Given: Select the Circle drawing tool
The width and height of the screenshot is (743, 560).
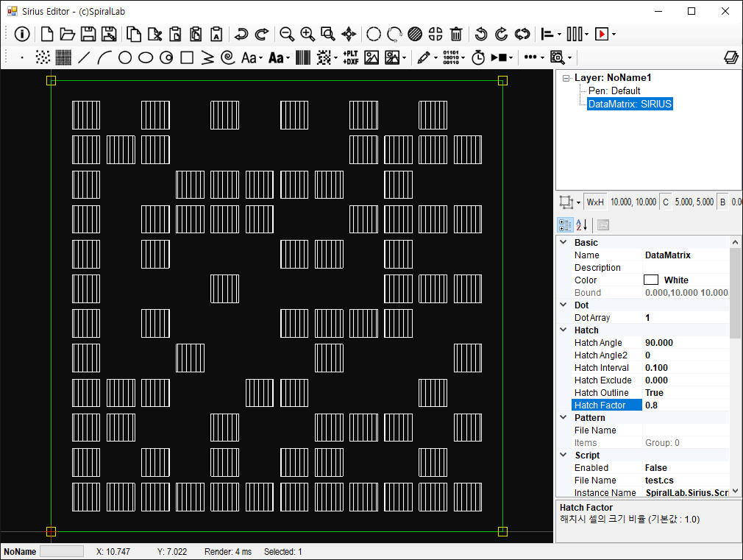Looking at the screenshot, I should tap(125, 58).
